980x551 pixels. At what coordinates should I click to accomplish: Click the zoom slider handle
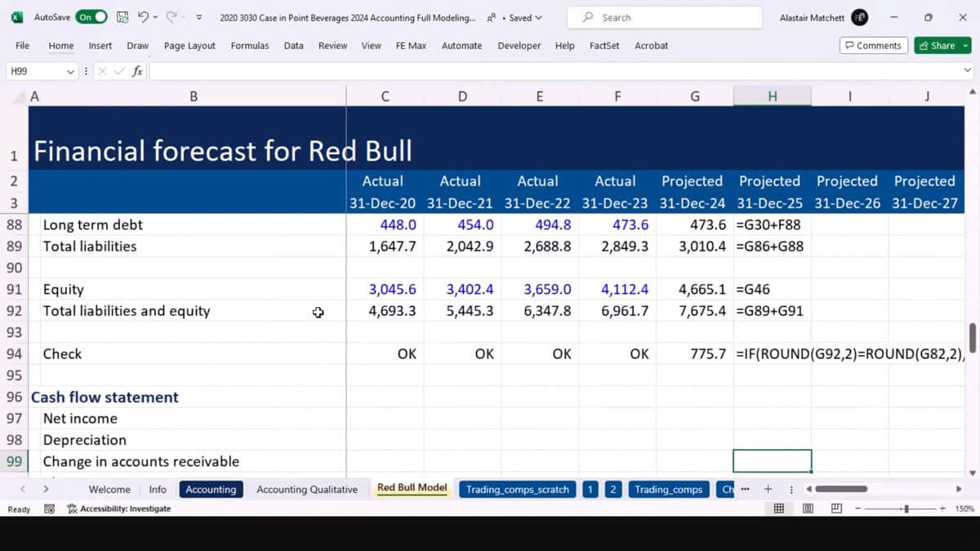coord(906,509)
